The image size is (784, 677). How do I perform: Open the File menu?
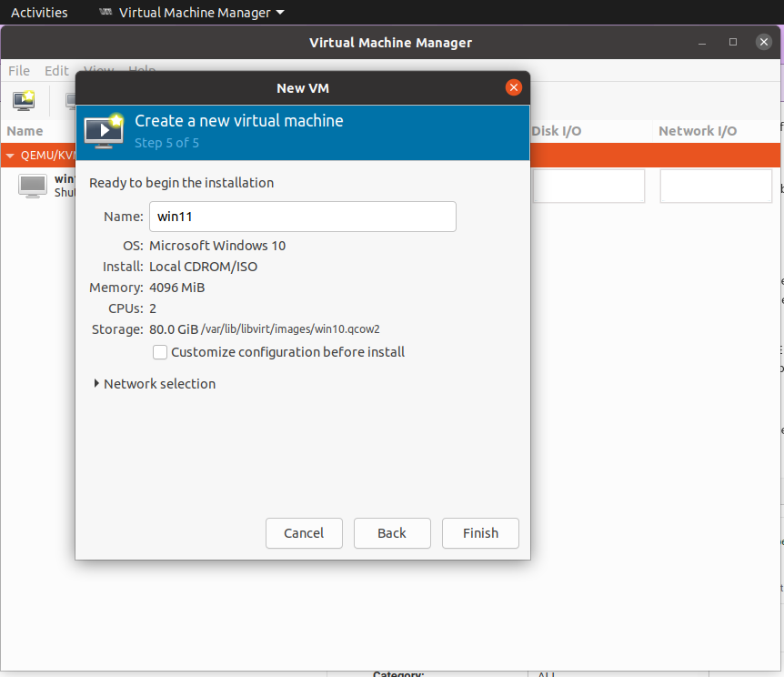[x=19, y=71]
